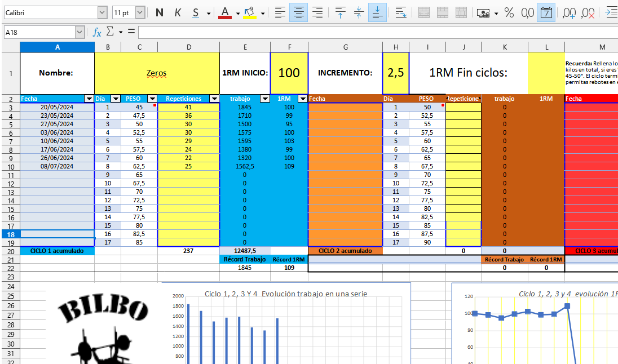
Task: Select column A header
Action: [57, 47]
